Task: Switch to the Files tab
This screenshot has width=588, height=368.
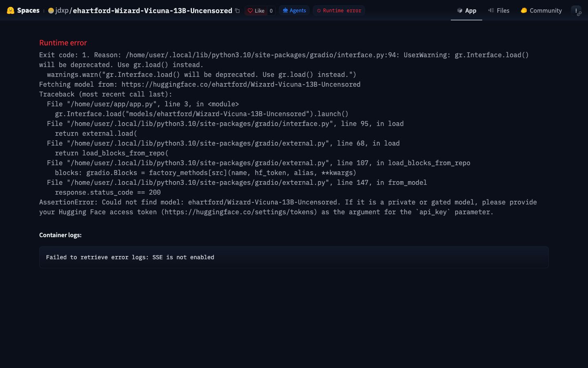Action: click(x=499, y=11)
